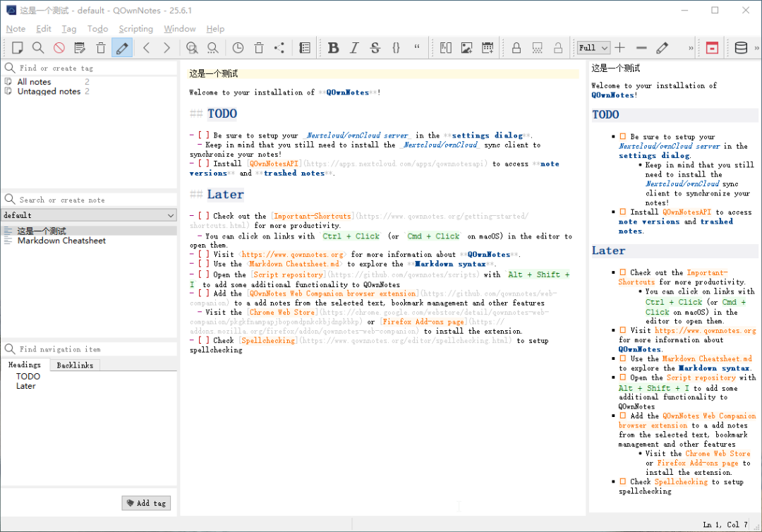Toggle note edit mode pencil icon

[x=122, y=47]
